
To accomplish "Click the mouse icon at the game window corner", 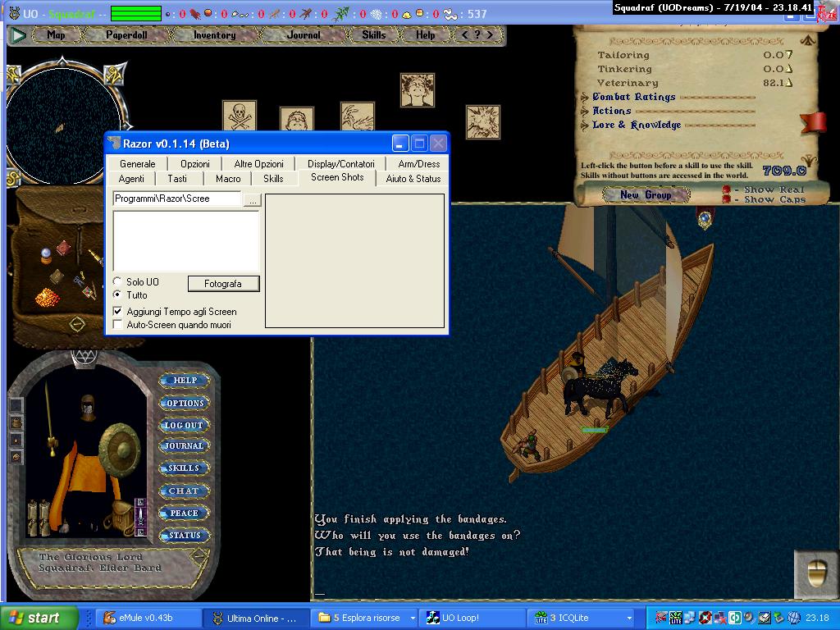I will (817, 575).
